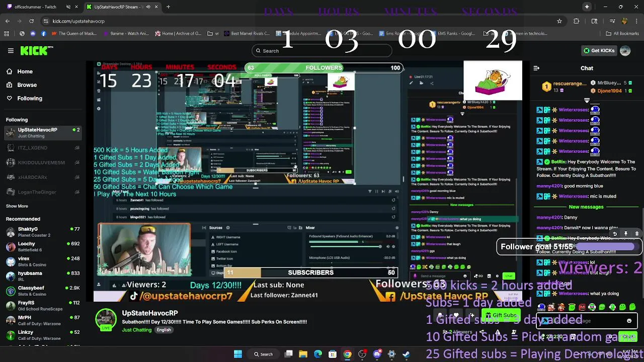Open 9anime bookmark
Screen dimensions: 644x362
126,34
